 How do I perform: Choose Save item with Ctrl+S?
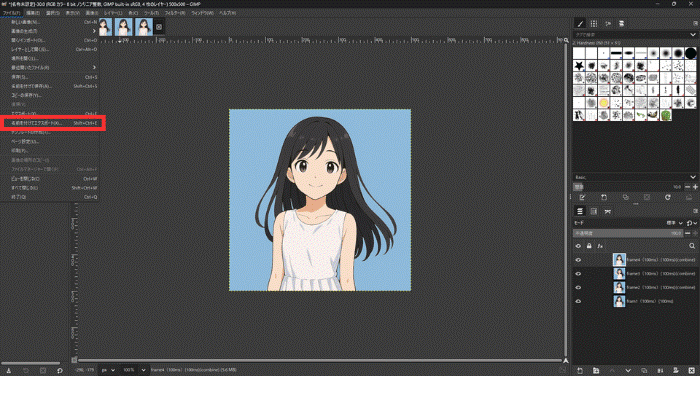[x=50, y=77]
